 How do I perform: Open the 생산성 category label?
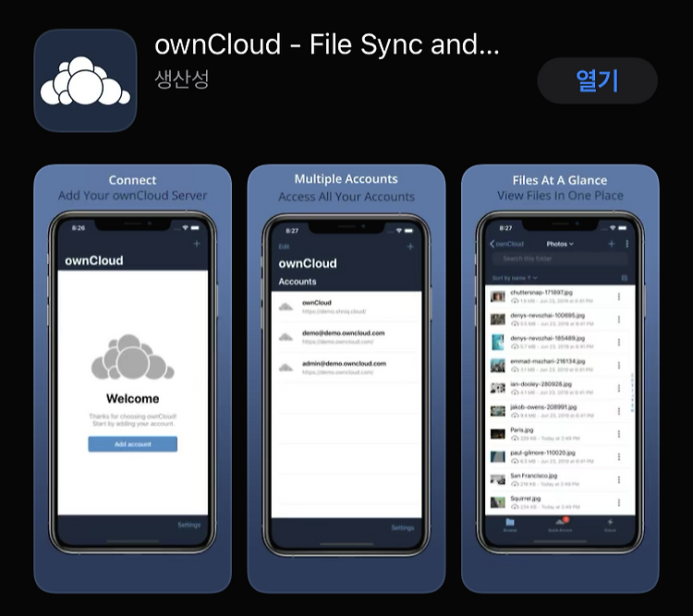182,79
